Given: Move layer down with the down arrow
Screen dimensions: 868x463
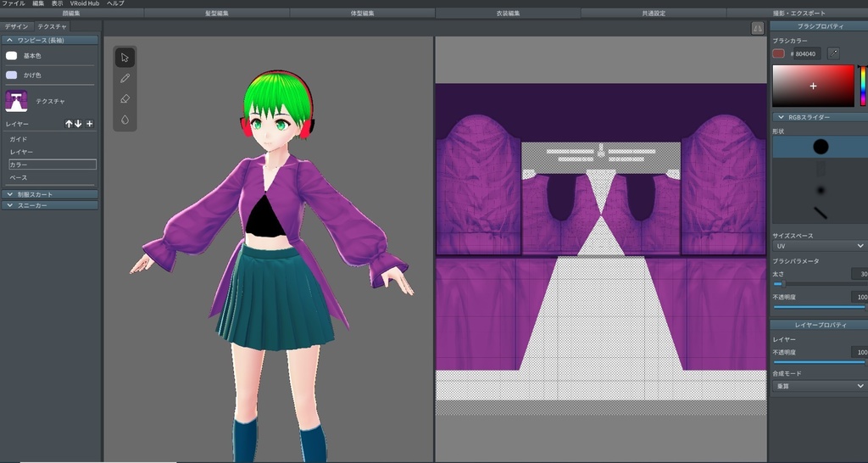Looking at the screenshot, I should click(x=79, y=124).
